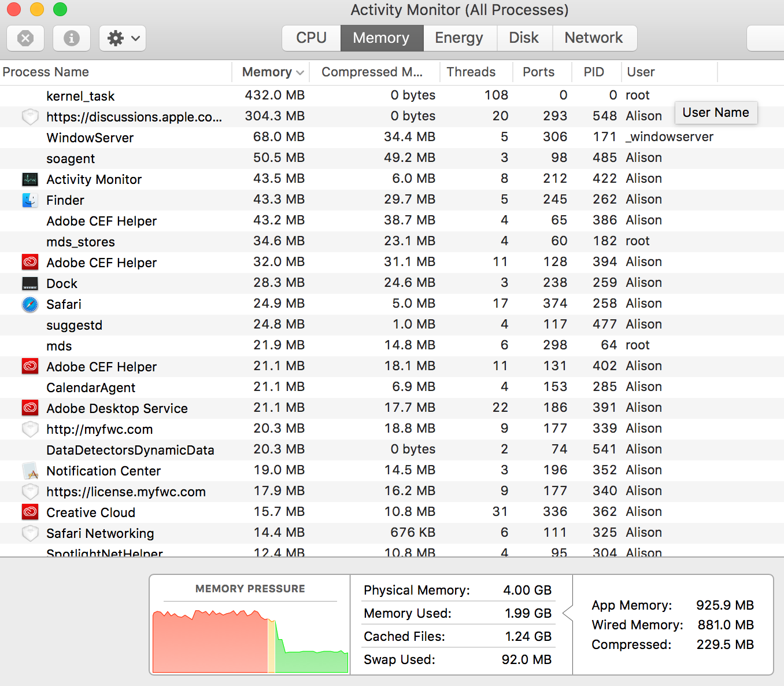This screenshot has height=686, width=784.
Task: Select the mds process row
Action: 392,345
